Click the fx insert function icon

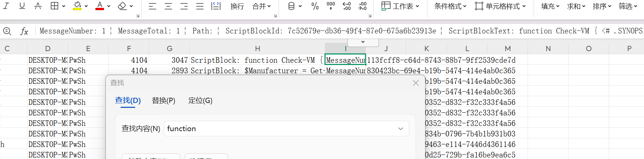pyautogui.click(x=24, y=31)
